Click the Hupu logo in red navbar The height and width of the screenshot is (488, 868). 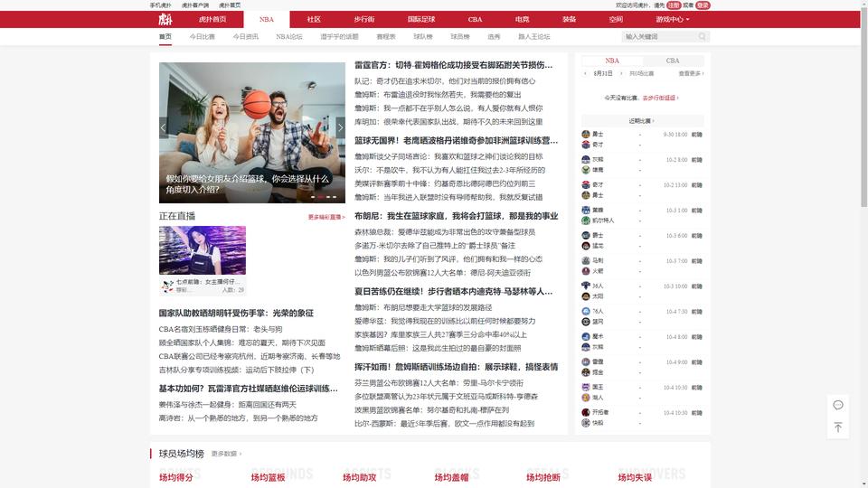coord(165,19)
